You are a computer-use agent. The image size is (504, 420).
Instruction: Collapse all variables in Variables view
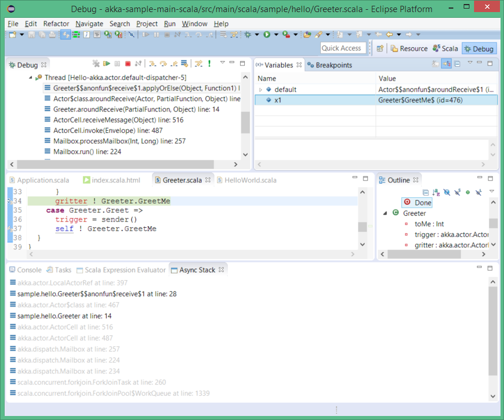click(457, 64)
